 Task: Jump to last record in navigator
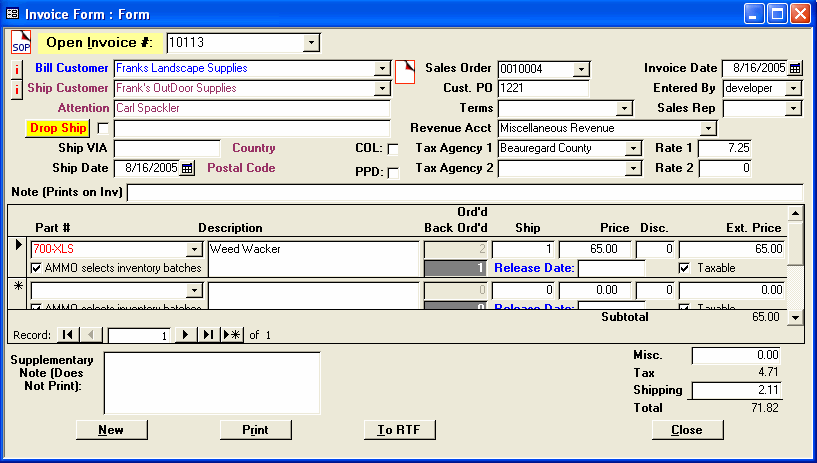click(208, 335)
